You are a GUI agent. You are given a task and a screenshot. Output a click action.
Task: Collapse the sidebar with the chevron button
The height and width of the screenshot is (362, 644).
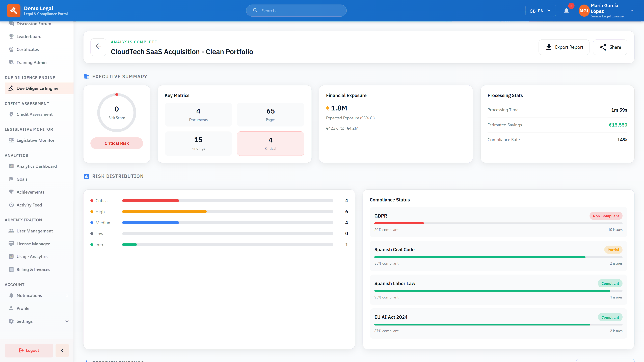[62, 350]
